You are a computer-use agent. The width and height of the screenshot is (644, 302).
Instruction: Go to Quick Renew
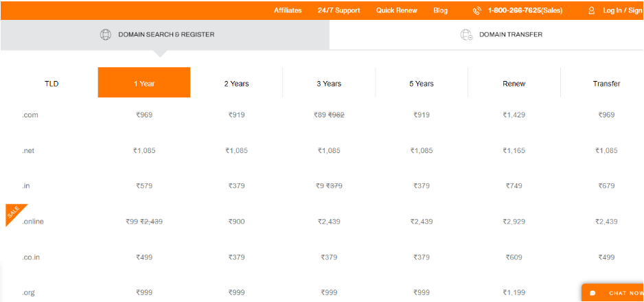pyautogui.click(x=397, y=11)
